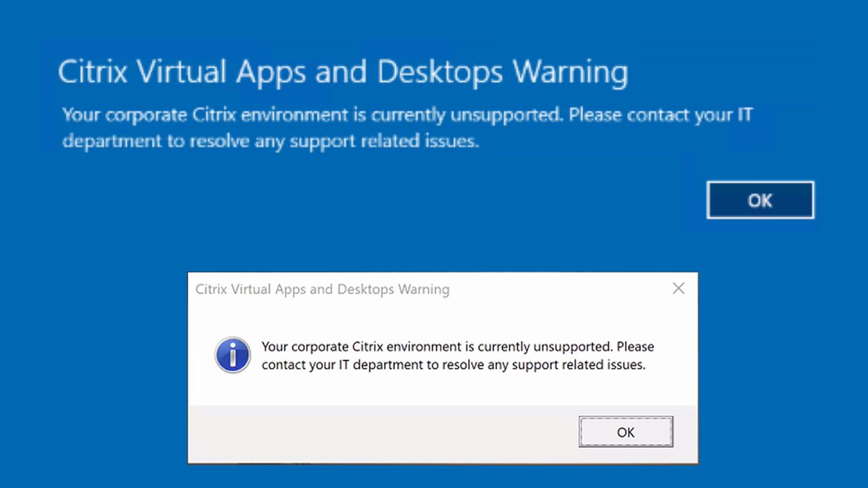Viewport: 868px width, 488px height.
Task: Close the Citrix warning dialog with X
Action: tap(678, 288)
